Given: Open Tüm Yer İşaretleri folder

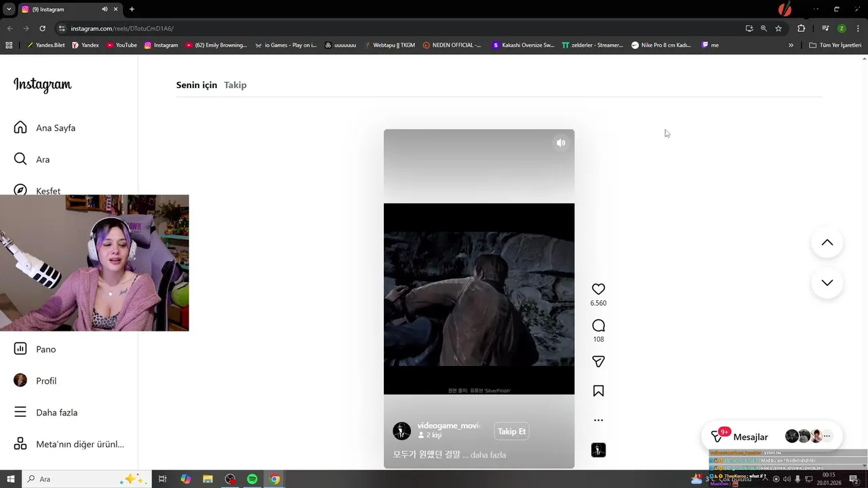Looking at the screenshot, I should click(835, 45).
